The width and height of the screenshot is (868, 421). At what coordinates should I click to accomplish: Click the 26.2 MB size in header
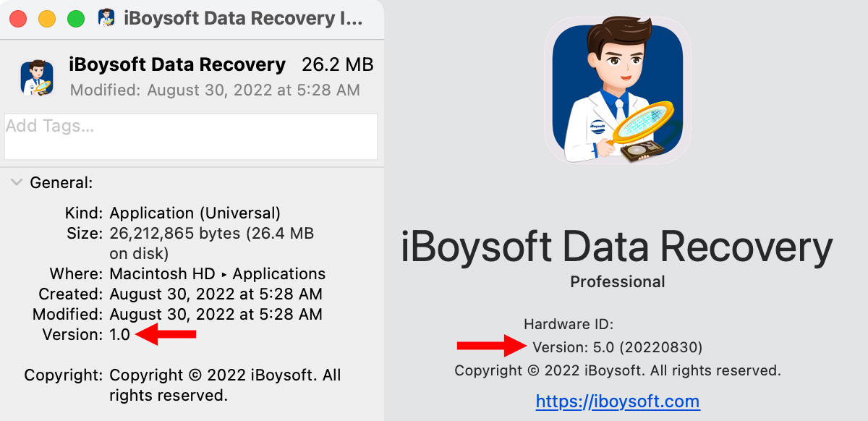337,64
